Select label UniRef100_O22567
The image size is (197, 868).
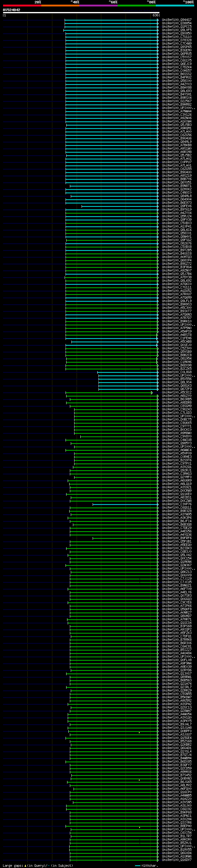coord(177,101)
